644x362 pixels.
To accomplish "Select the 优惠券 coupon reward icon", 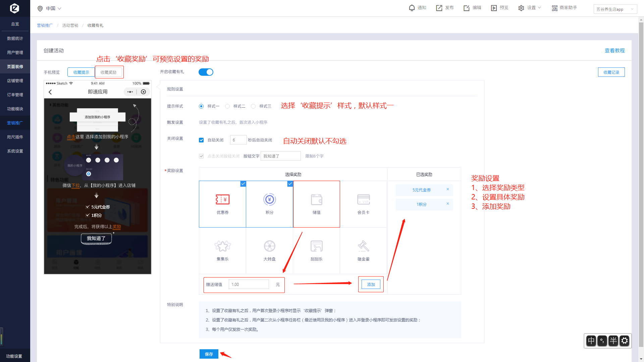I will click(222, 200).
